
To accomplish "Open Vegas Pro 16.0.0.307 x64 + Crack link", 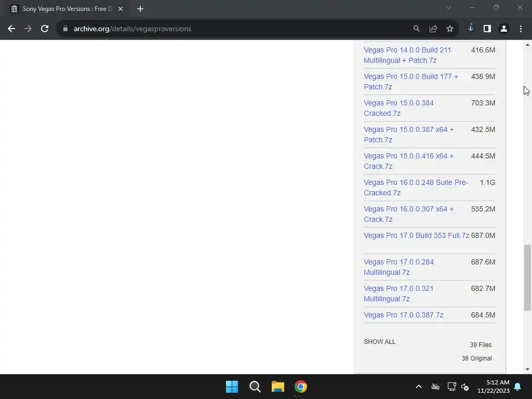I will click(409, 214).
